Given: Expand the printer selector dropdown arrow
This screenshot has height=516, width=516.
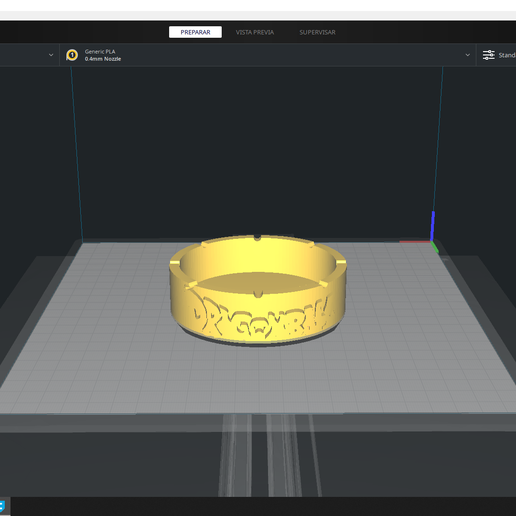Looking at the screenshot, I should coord(51,55).
